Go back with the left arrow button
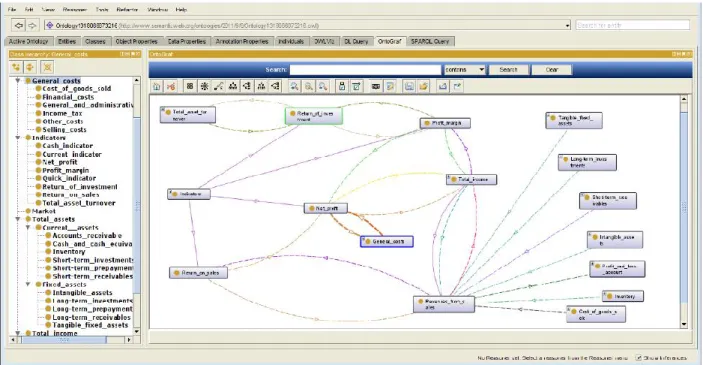The width and height of the screenshot is (703, 365). 19,26
